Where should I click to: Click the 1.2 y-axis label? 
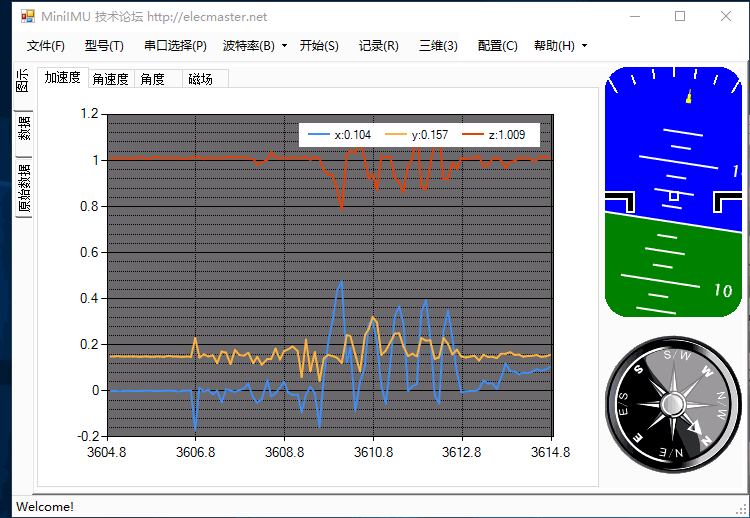(x=89, y=114)
